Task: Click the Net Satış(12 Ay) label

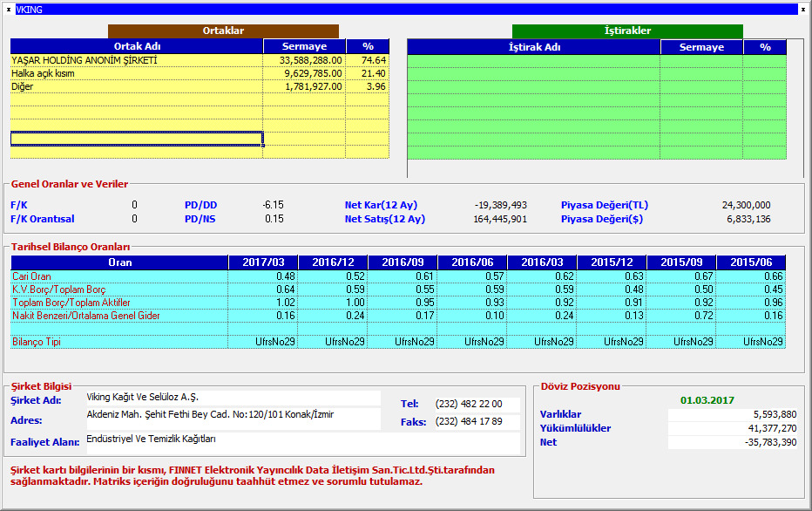Action: 385,219
